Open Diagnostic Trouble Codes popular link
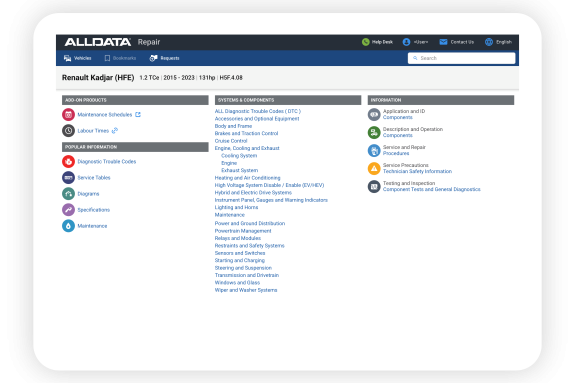The height and width of the screenshot is (383, 575). click(107, 161)
